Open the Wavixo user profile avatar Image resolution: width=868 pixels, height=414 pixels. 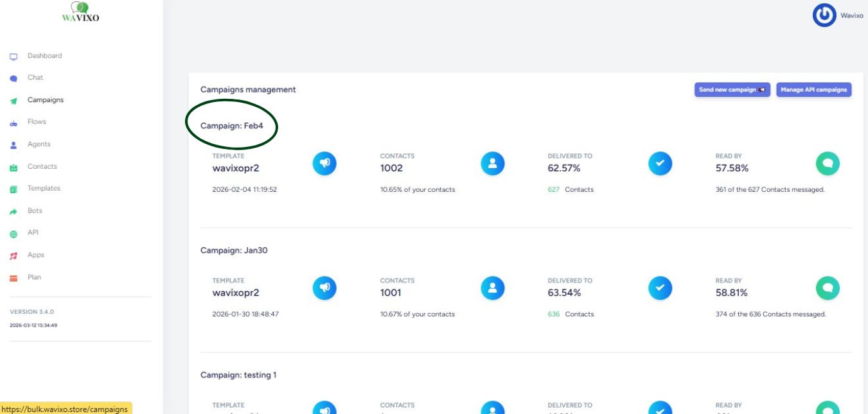824,15
